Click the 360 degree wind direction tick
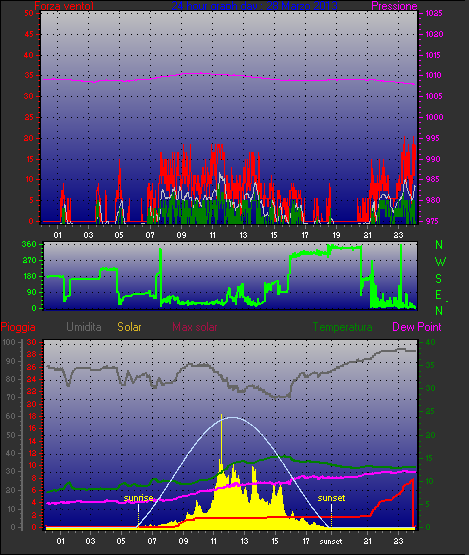 [x=29, y=244]
